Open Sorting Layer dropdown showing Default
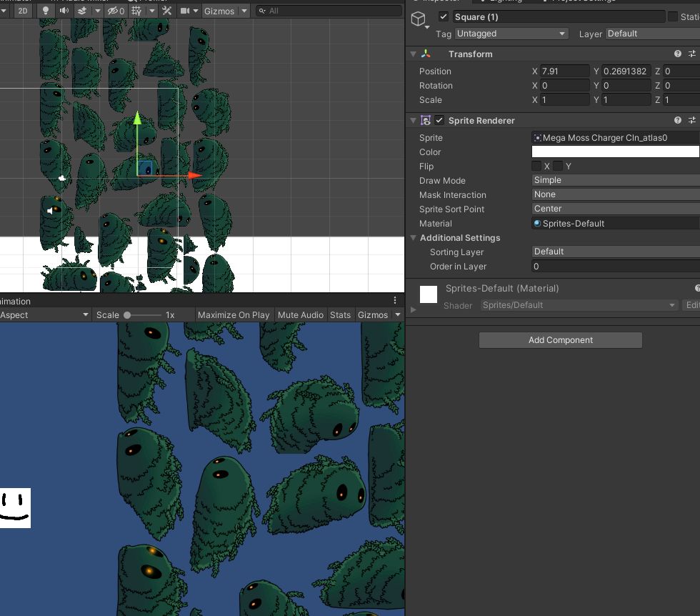Viewport: 700px width, 616px height. (616, 252)
